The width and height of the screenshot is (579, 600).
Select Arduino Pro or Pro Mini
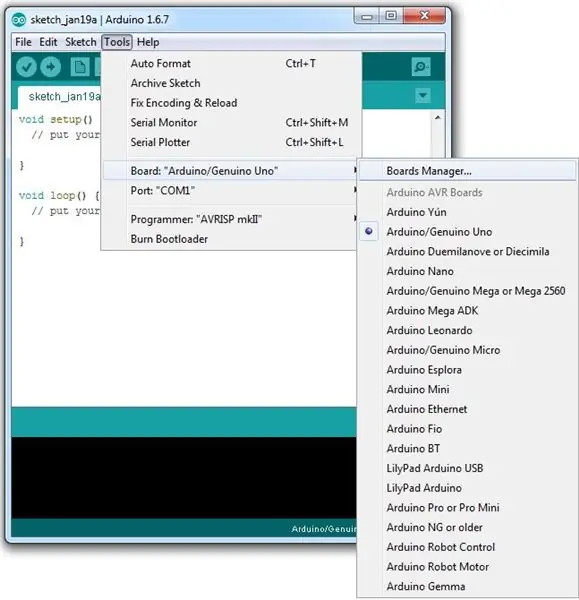tap(467, 508)
